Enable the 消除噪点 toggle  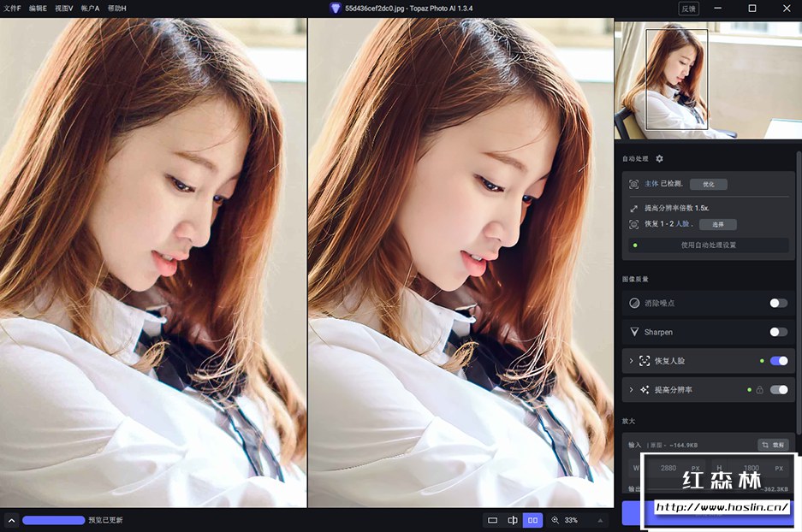[779, 303]
